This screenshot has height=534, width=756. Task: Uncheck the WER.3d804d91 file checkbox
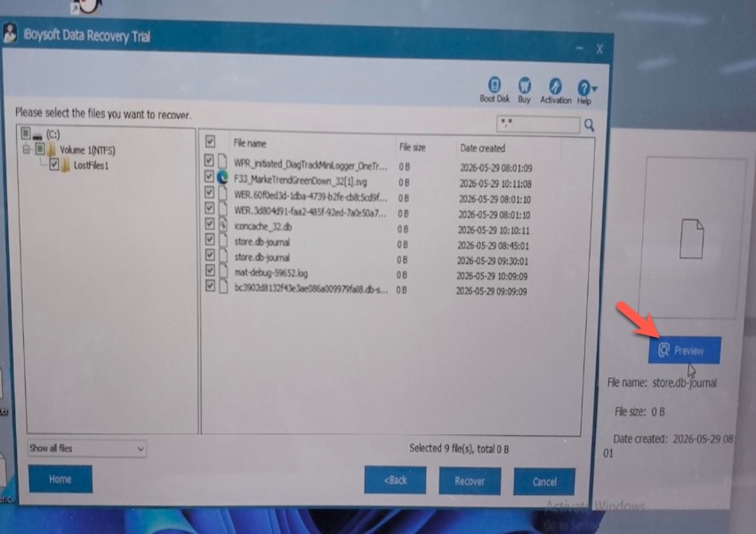pos(209,208)
